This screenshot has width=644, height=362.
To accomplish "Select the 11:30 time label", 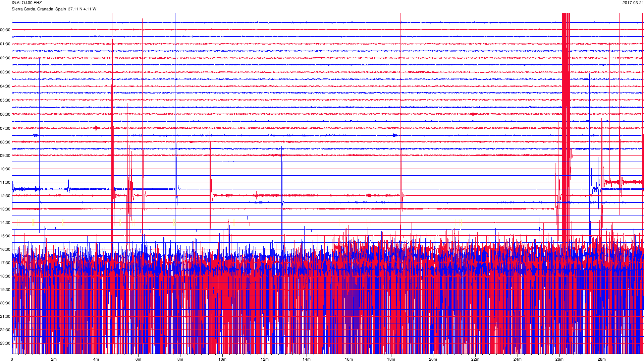I will [5, 182].
